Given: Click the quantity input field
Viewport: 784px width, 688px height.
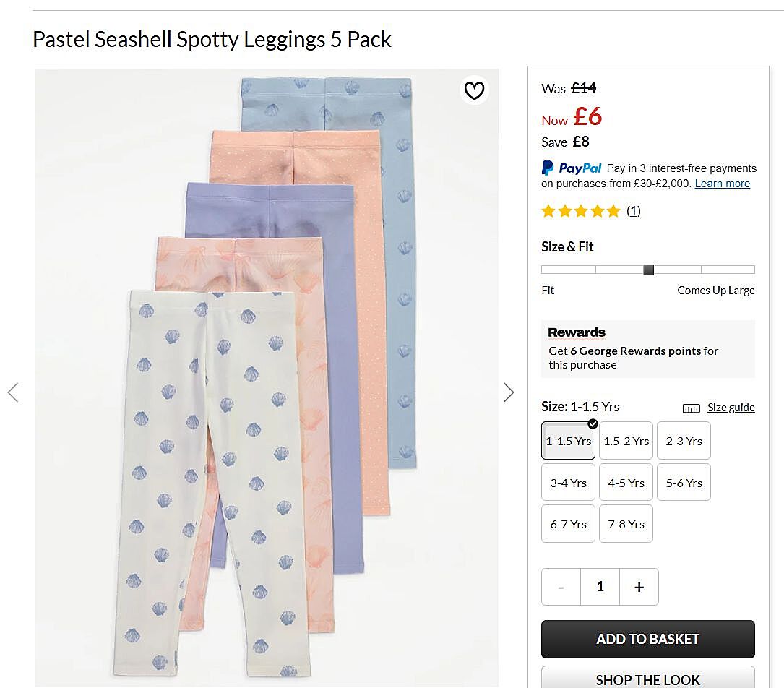Looking at the screenshot, I should (600, 587).
